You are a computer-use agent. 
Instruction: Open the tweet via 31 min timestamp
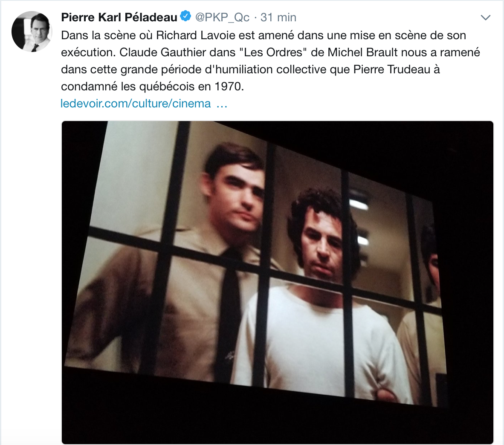[278, 17]
